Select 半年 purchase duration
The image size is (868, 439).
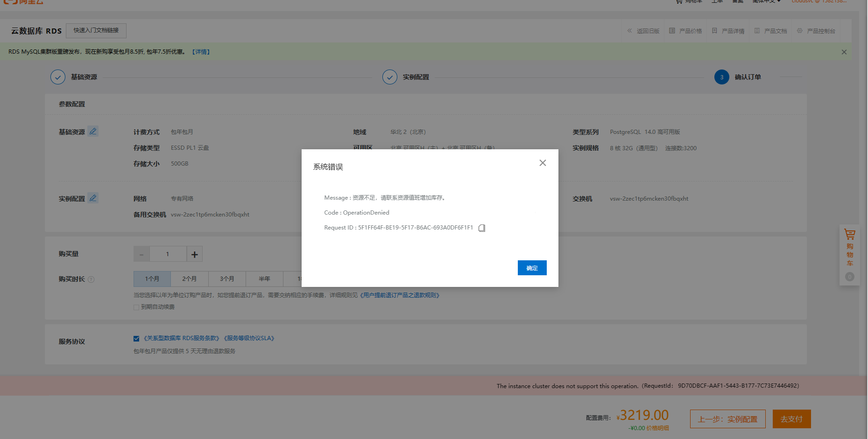[x=264, y=279]
